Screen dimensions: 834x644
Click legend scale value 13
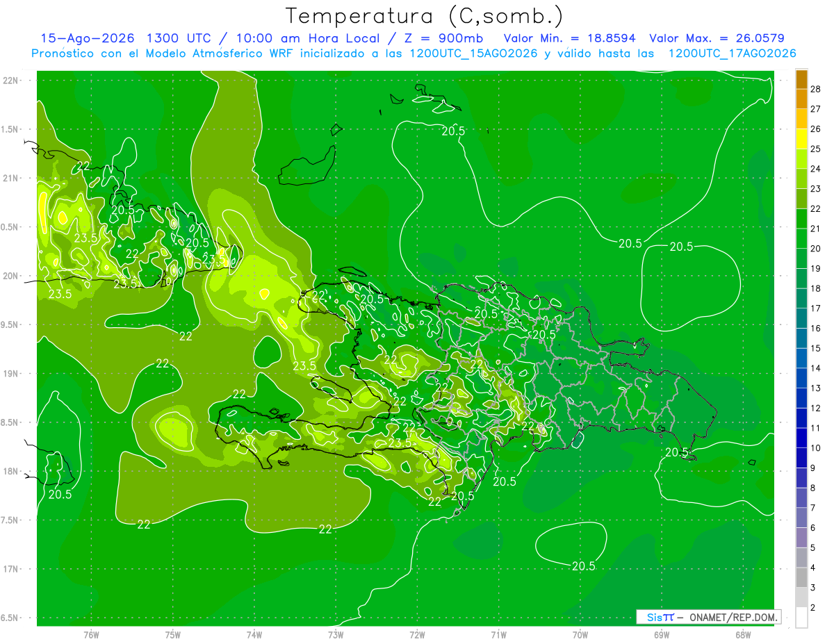(x=817, y=388)
